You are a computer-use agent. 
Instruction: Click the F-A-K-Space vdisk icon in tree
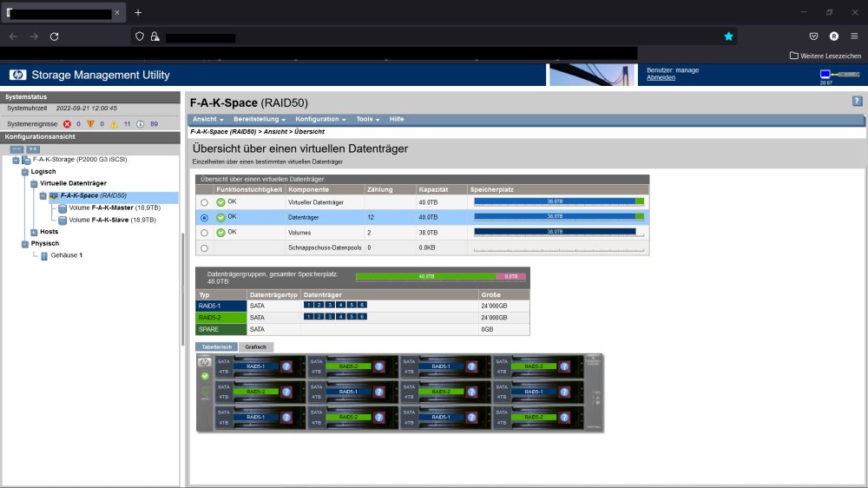[54, 196]
